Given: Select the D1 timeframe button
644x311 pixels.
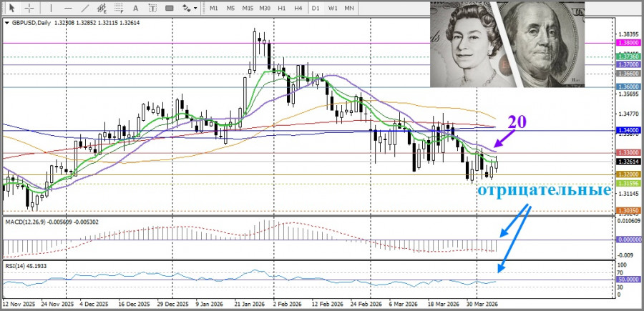Looking at the screenshot, I should tap(316, 8).
